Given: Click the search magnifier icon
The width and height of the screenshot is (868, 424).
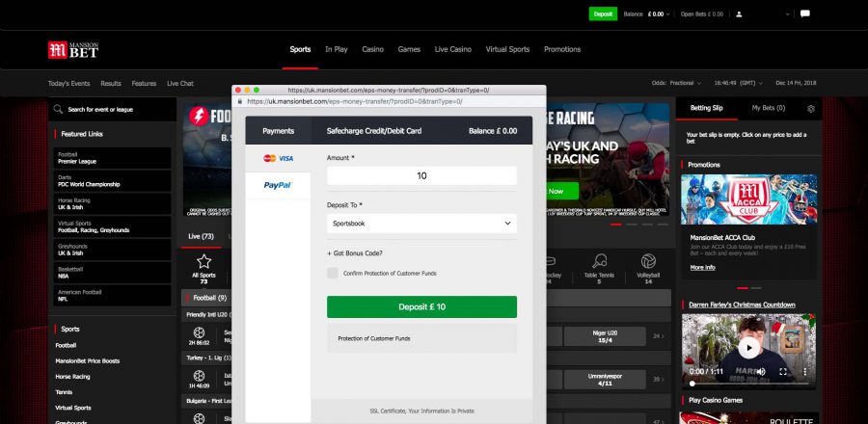Looking at the screenshot, I should (58, 110).
